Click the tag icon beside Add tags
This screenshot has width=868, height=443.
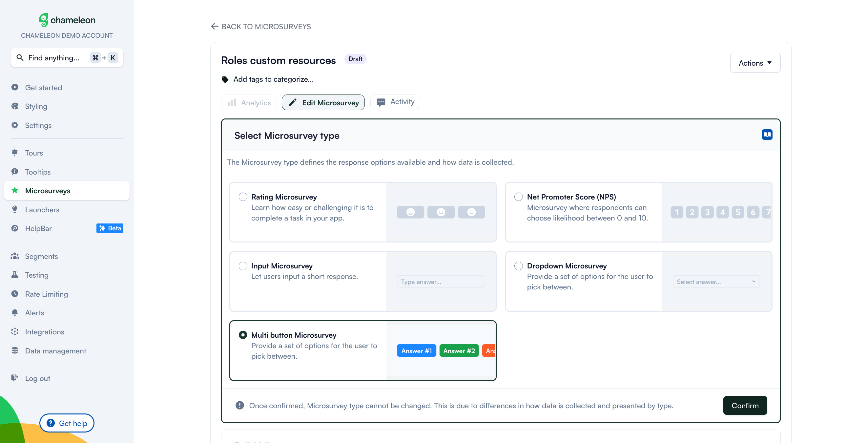tap(225, 79)
